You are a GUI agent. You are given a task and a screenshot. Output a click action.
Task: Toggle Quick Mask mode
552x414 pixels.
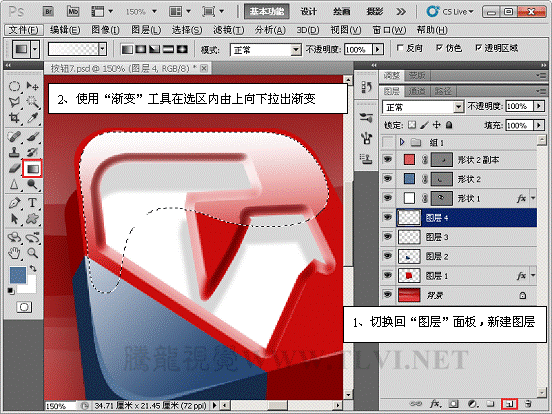[x=24, y=307]
